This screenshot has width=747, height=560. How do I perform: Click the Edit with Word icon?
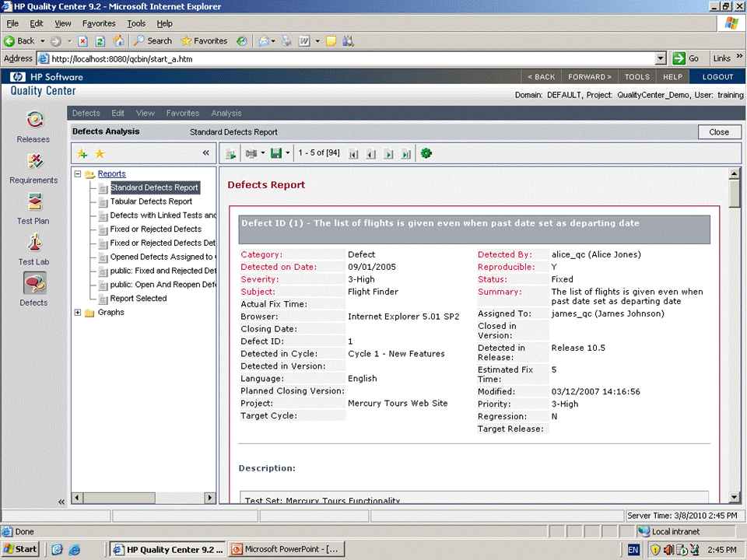pyautogui.click(x=304, y=41)
